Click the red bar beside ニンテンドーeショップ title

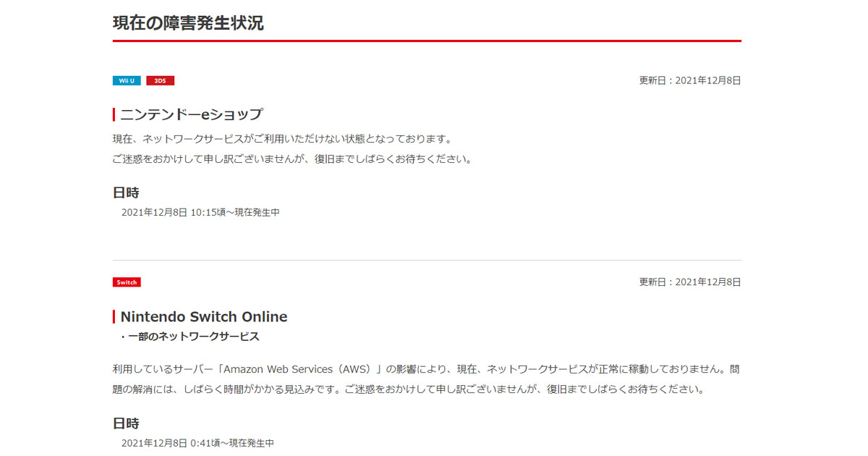tap(114, 114)
